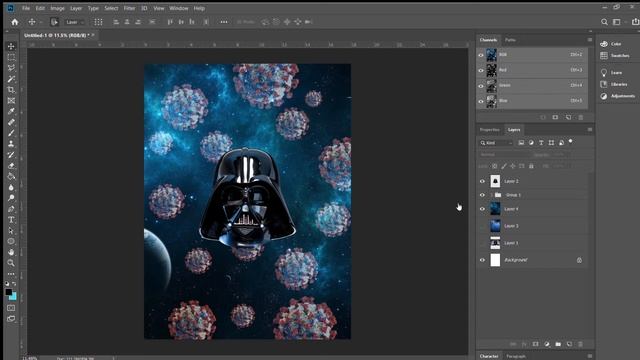Open the Swatches panel button

615,56
